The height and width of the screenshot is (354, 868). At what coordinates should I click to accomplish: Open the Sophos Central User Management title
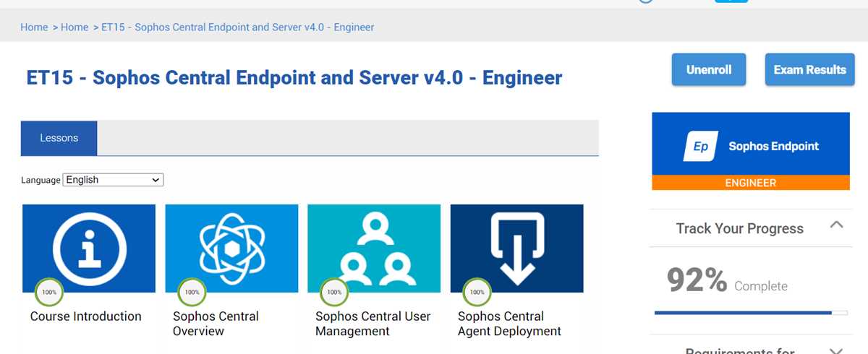(x=373, y=324)
